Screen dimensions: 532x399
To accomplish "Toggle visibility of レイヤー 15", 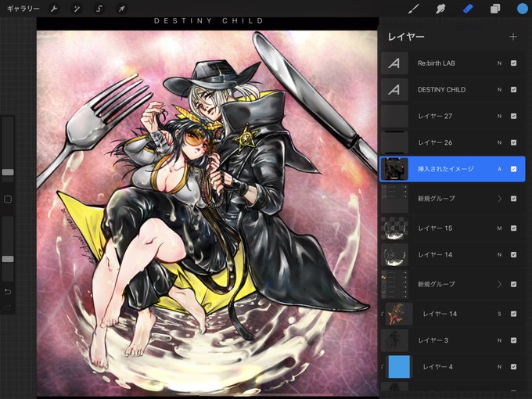I will 514,228.
